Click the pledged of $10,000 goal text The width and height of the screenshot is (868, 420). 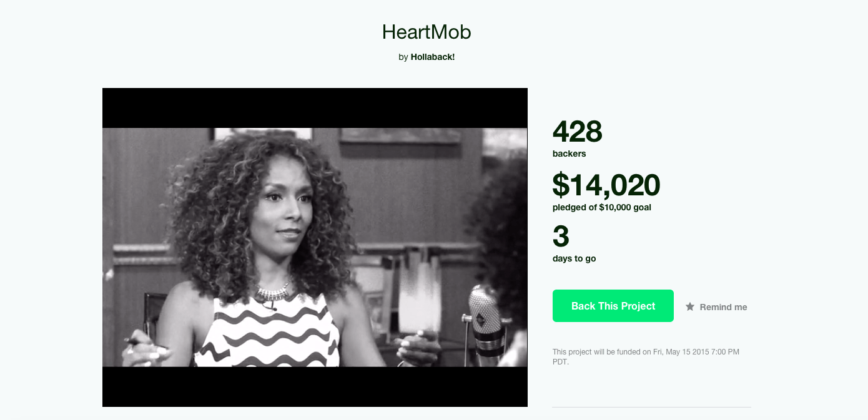[602, 207]
